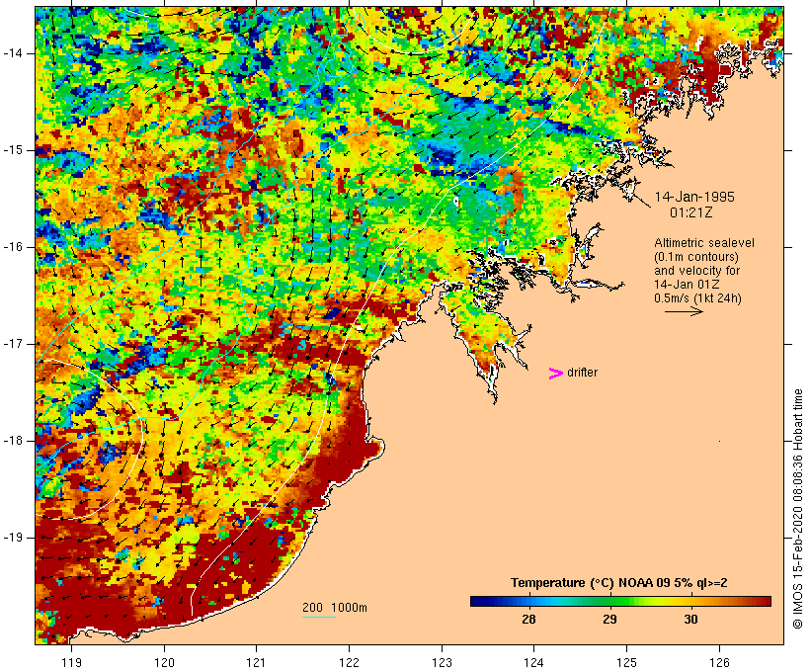Screen dimensions: 810x672
Task: Click the '(0.1m contours)' caption line
Action: pyautogui.click(x=696, y=257)
